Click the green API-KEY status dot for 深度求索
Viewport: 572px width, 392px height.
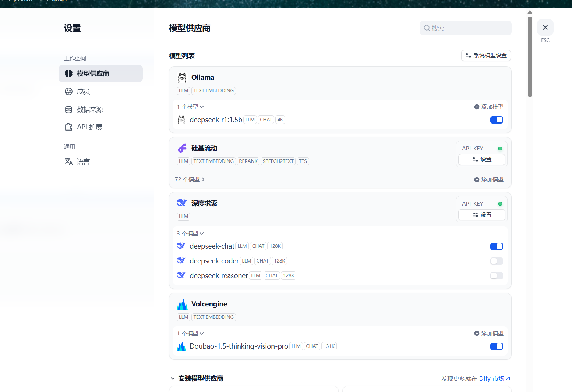pyautogui.click(x=500, y=204)
